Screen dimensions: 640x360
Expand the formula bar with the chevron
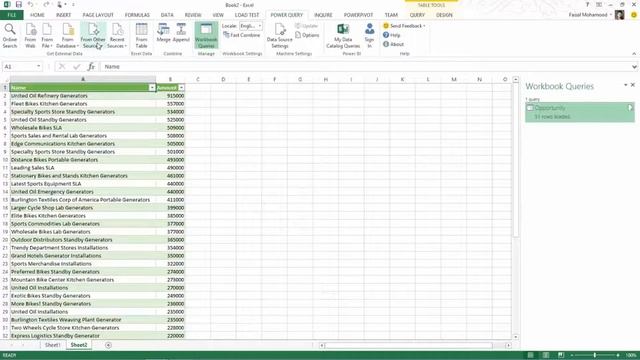pos(634,67)
